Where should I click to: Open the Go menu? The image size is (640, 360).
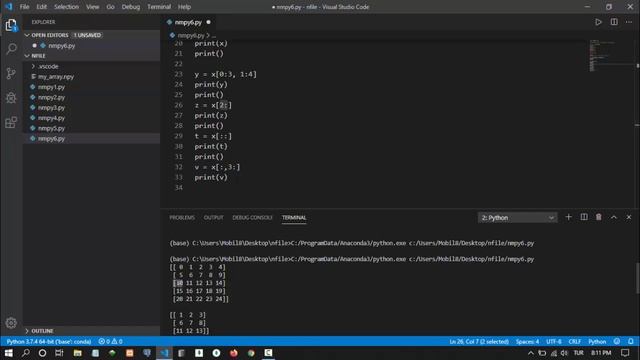pyautogui.click(x=111, y=7)
